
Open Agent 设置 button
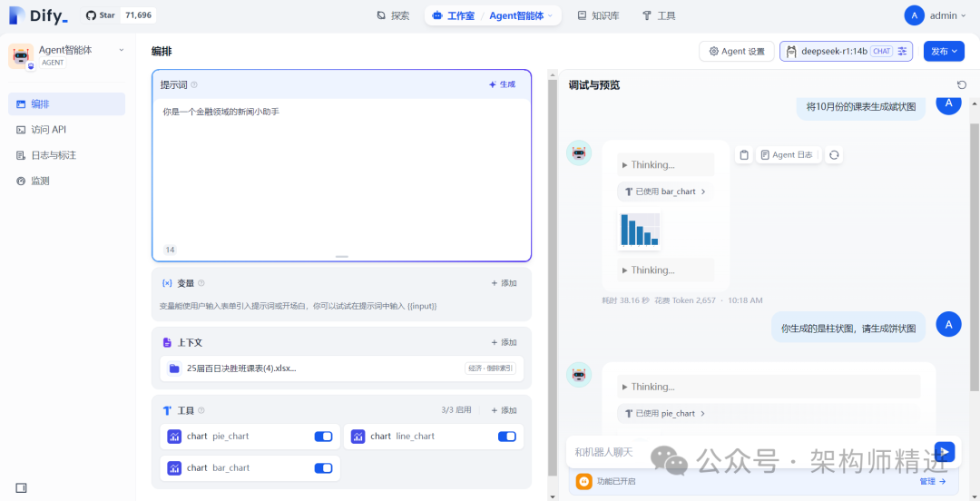click(x=737, y=52)
